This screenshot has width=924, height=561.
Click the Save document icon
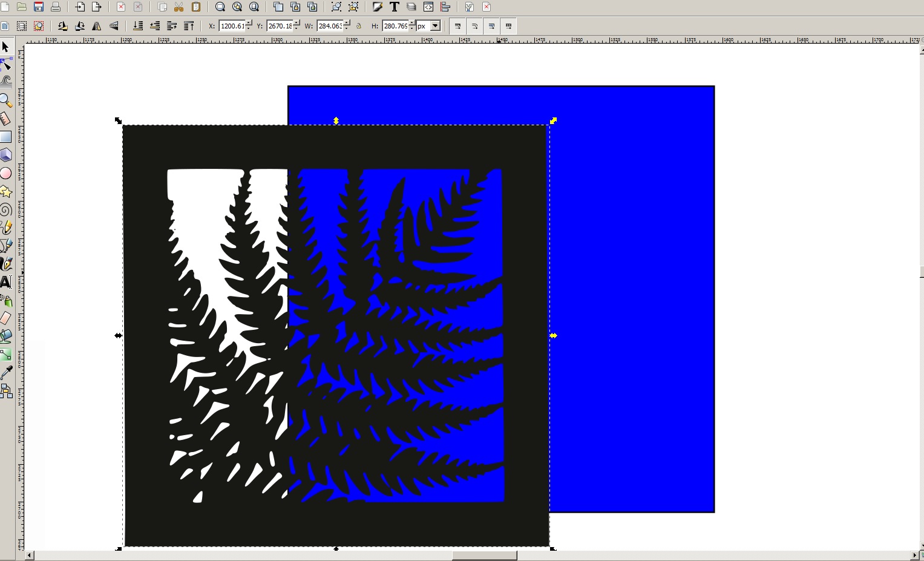click(39, 7)
